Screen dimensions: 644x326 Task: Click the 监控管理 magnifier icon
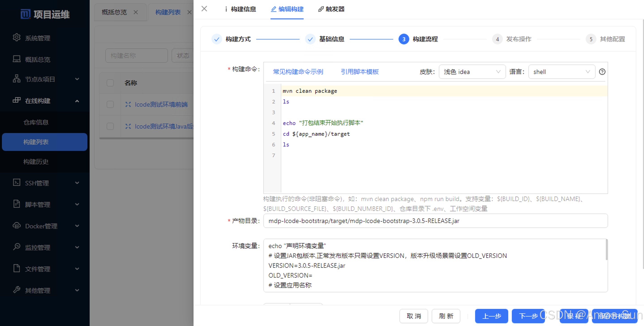click(x=17, y=247)
